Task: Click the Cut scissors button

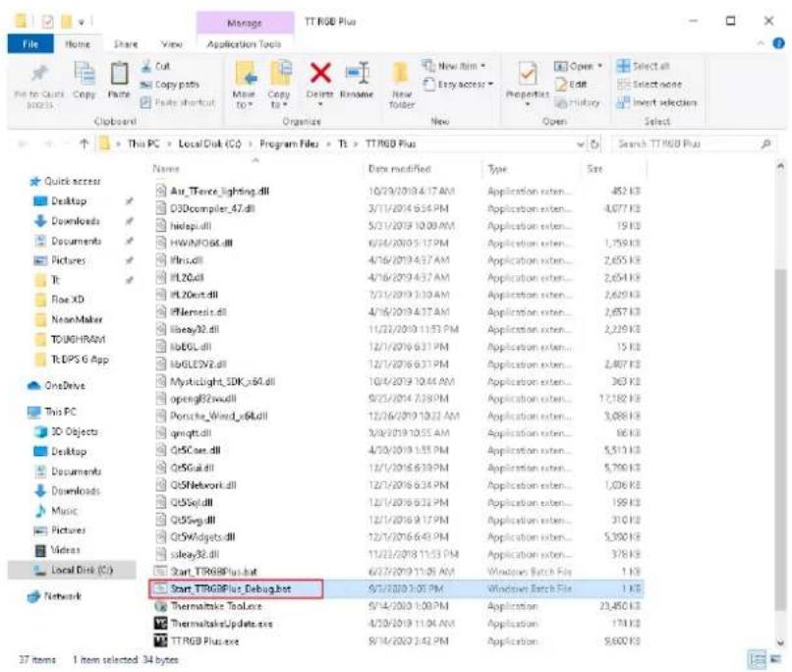Action: (x=155, y=66)
